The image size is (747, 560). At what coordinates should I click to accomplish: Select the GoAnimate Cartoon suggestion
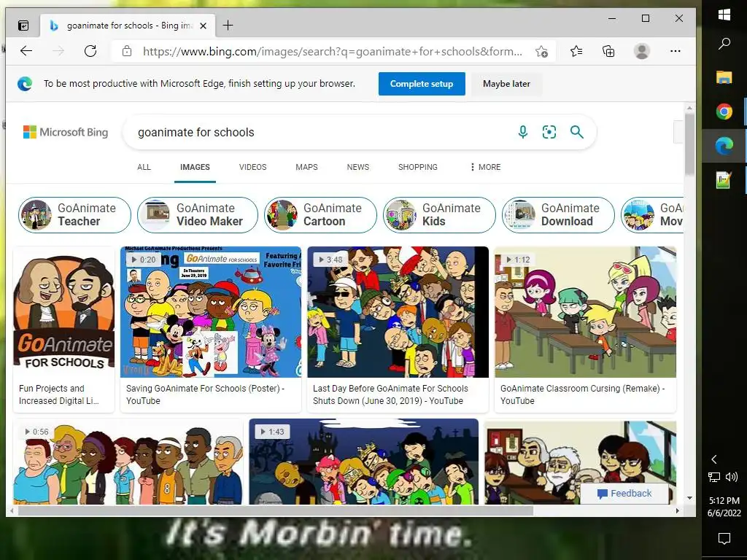pos(320,215)
